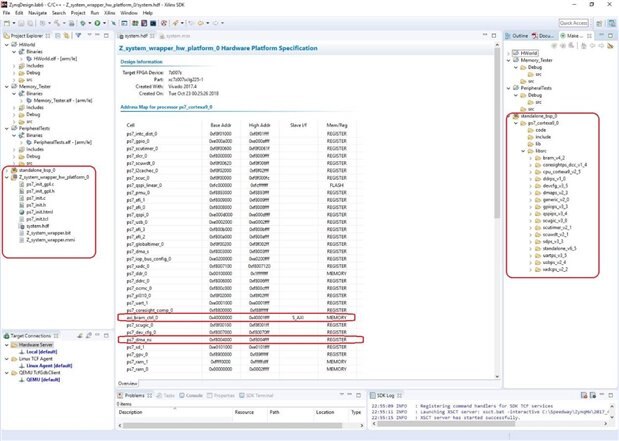Collapse the HWorld project tree

click(6, 45)
